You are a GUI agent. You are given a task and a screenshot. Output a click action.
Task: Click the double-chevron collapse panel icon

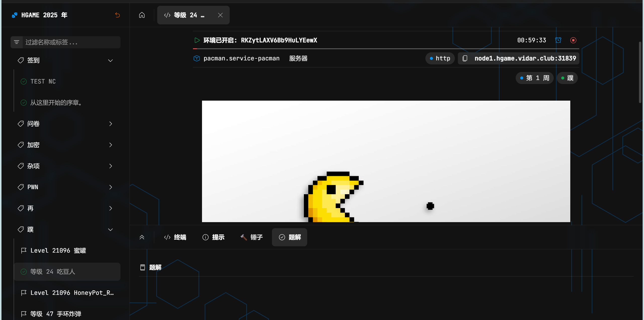coord(142,237)
